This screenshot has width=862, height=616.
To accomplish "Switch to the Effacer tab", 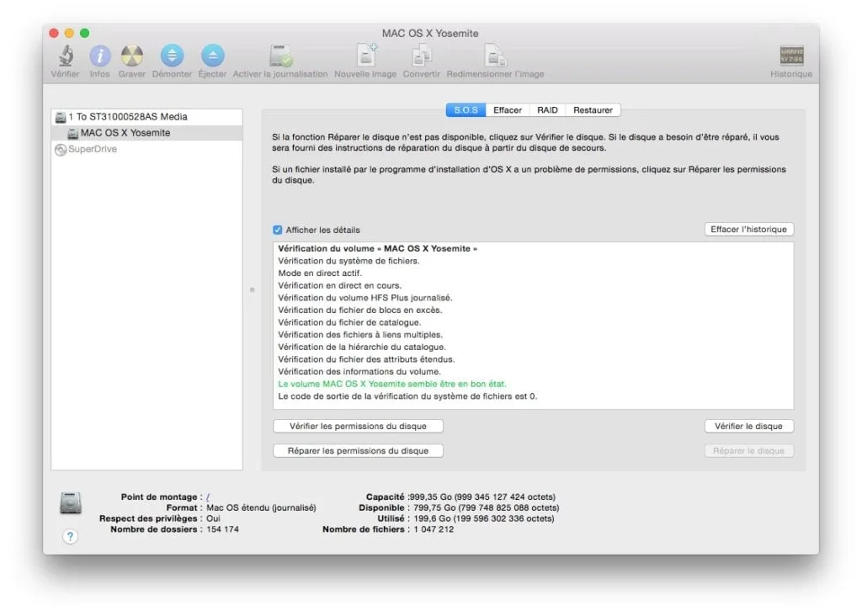I will click(x=508, y=110).
